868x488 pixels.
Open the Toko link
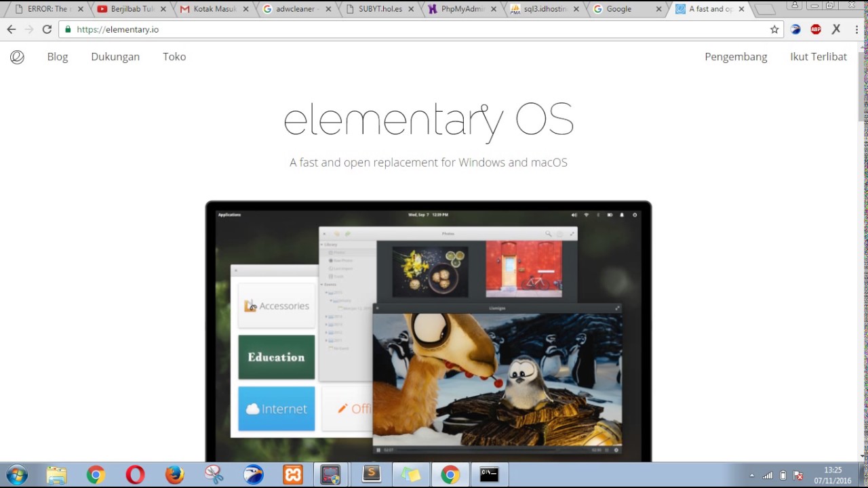point(174,57)
